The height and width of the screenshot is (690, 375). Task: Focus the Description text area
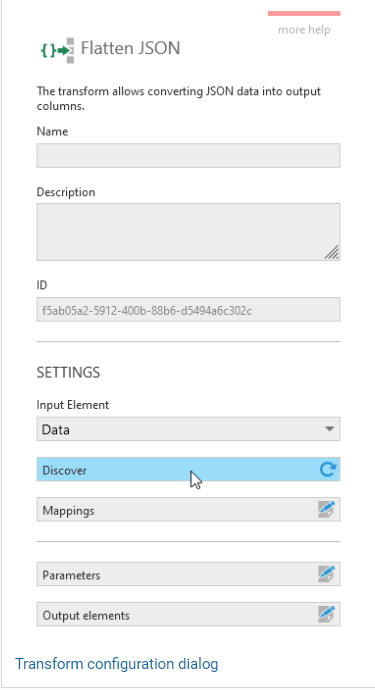click(188, 232)
